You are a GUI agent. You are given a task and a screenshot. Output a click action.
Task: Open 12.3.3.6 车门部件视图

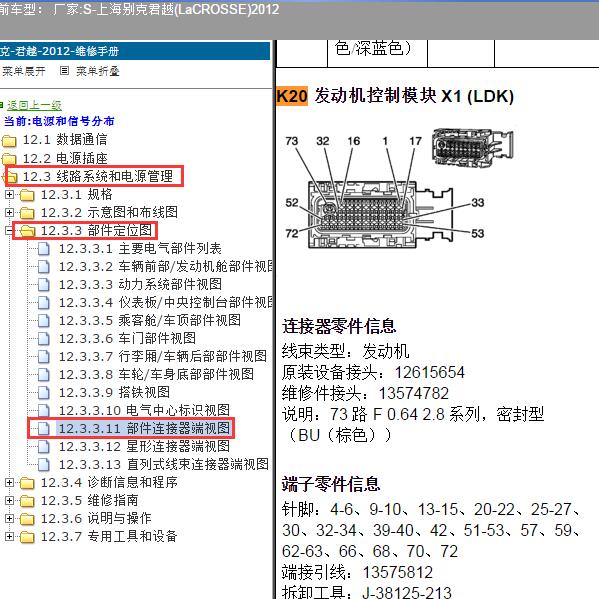[127, 338]
